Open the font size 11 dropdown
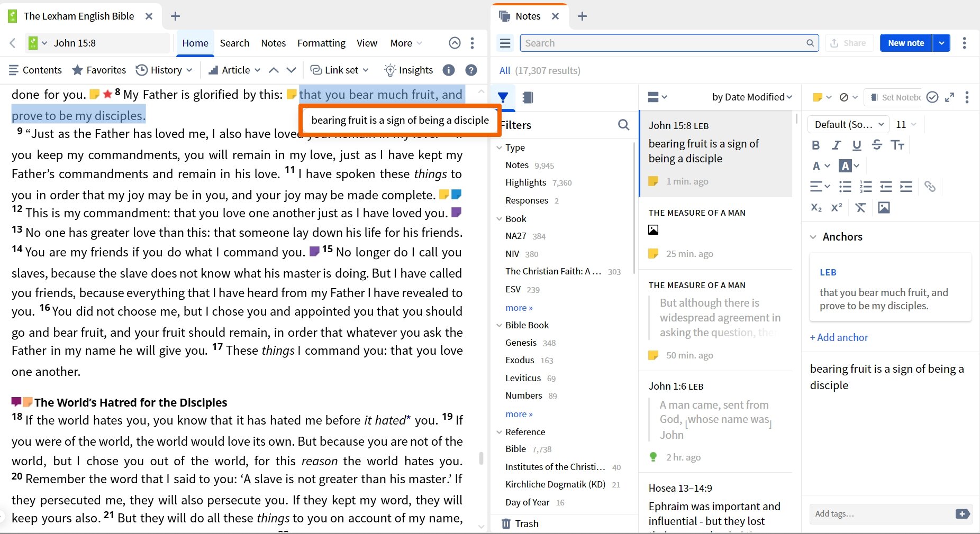This screenshot has height=534, width=980. 906,124
